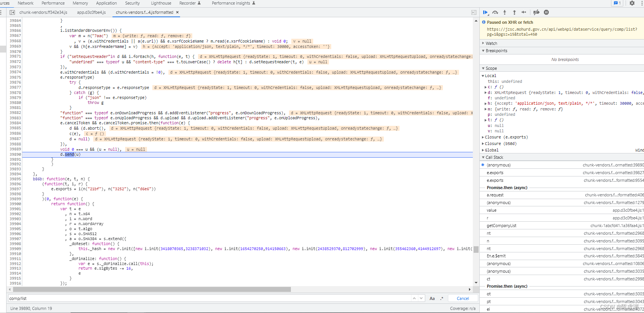Open the Recorder panel
Screen dimensions: 644x313
point(190,3)
